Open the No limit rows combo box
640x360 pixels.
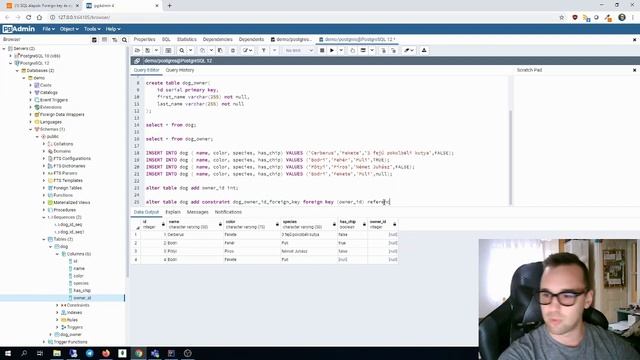[x=298, y=50]
